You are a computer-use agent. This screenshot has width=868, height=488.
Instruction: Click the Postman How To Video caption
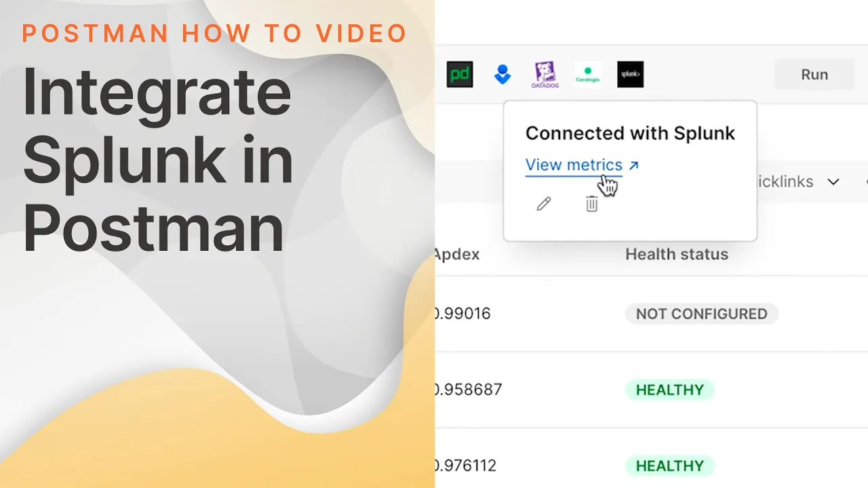(x=215, y=33)
